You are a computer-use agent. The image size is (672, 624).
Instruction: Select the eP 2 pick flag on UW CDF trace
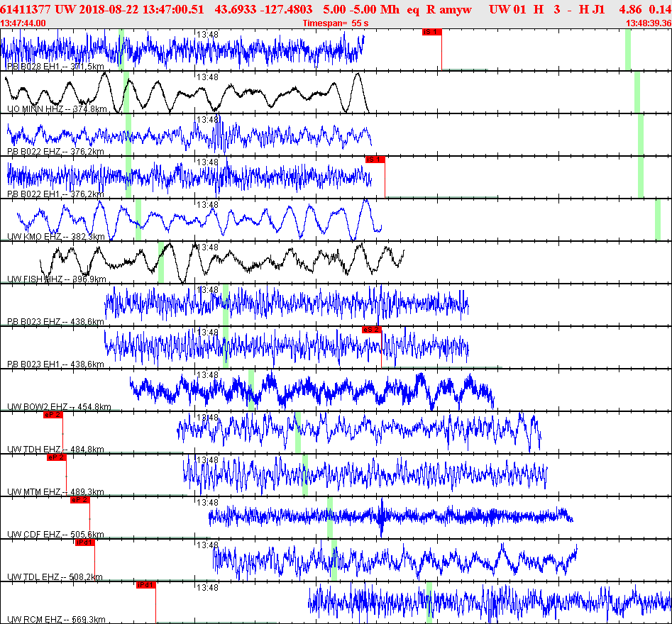coord(80,500)
